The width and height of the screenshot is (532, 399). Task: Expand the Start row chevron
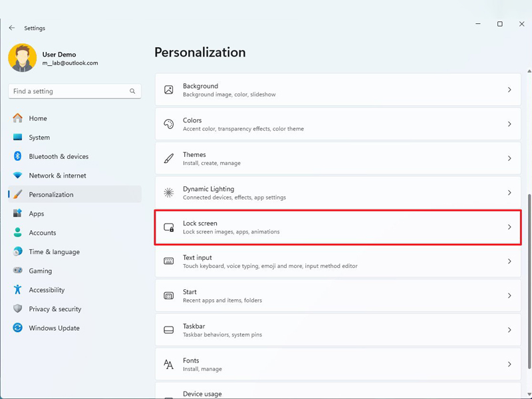tap(509, 296)
